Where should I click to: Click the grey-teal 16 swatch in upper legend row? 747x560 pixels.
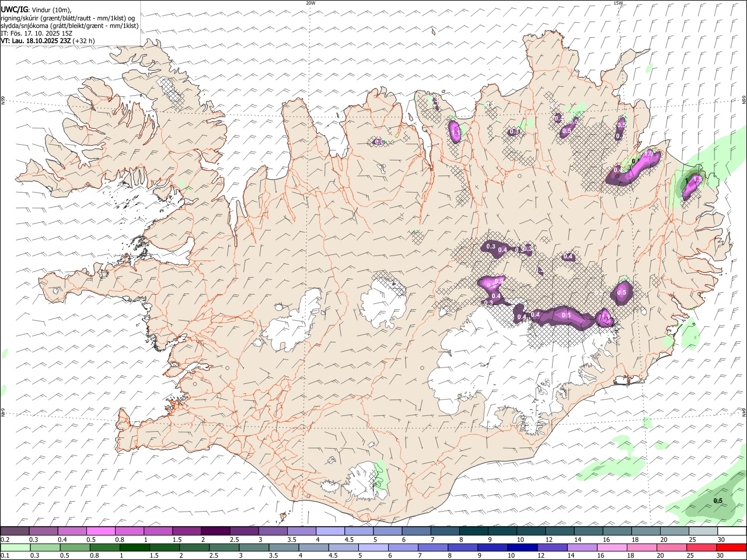coord(617,531)
